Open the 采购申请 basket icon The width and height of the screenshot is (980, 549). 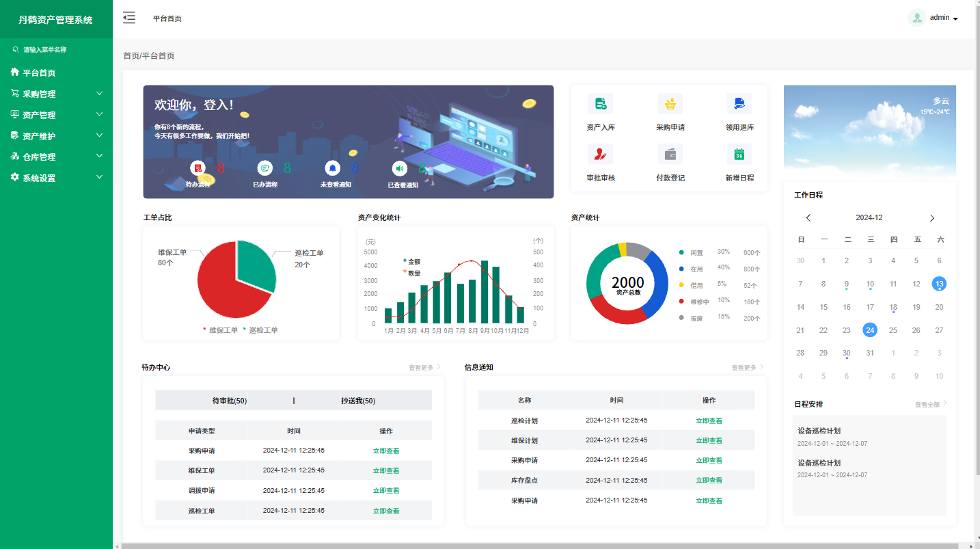tap(670, 104)
